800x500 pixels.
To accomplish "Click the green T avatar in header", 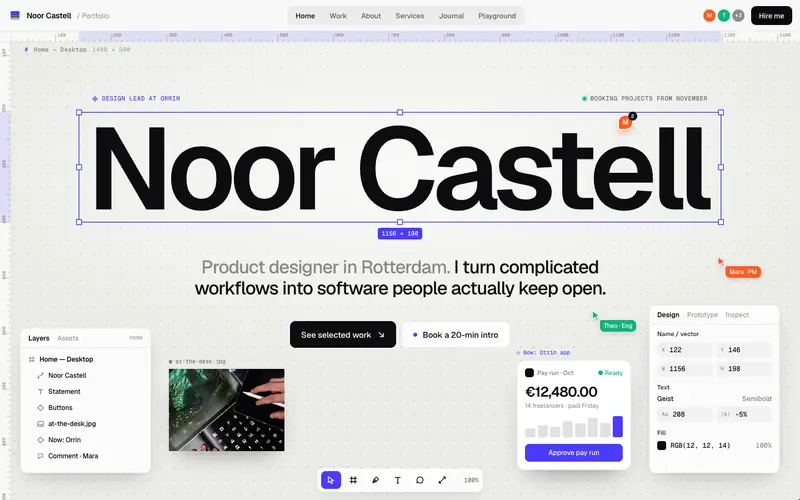I will (723, 16).
